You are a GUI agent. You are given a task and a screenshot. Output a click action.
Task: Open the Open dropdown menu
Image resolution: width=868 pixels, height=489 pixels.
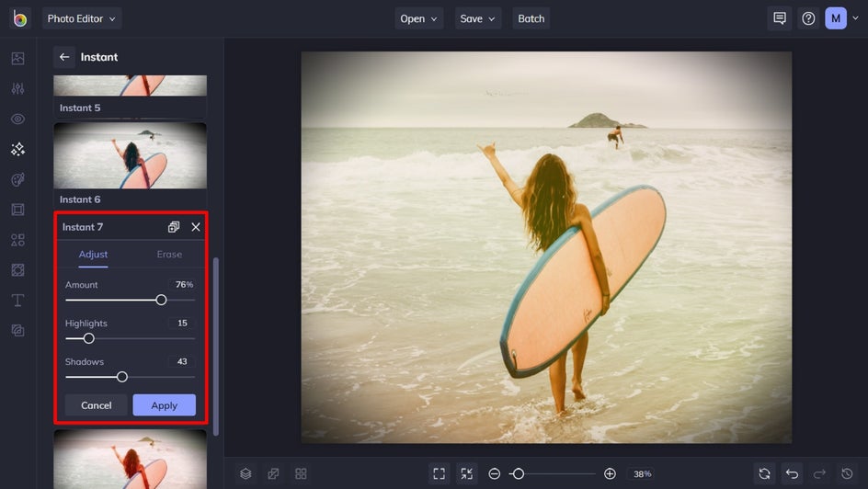(x=419, y=18)
